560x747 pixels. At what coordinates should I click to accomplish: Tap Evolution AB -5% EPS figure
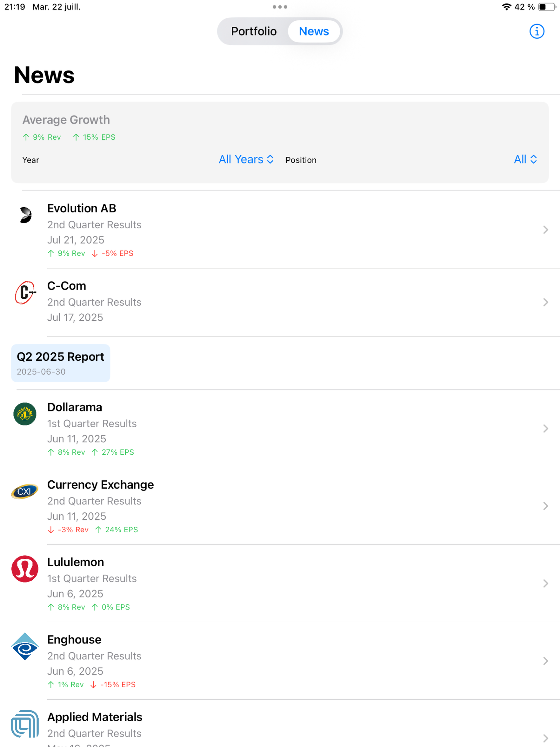(x=113, y=253)
